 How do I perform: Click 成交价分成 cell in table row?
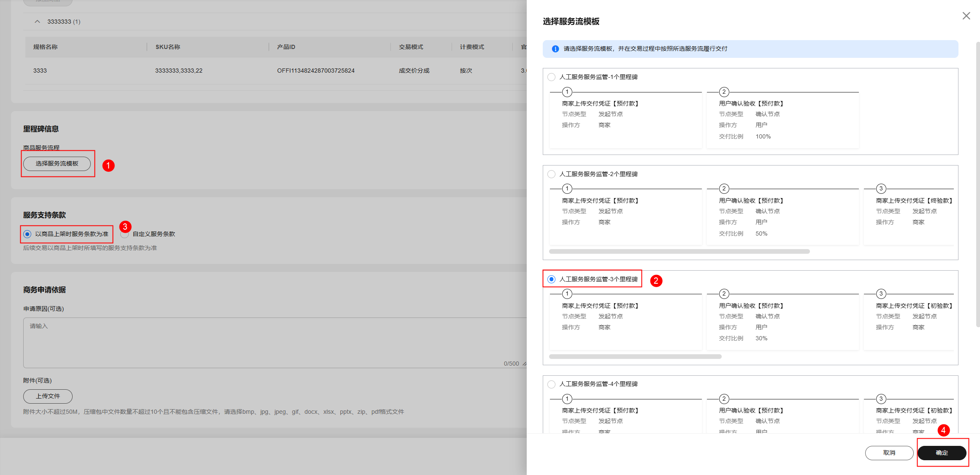[414, 71]
